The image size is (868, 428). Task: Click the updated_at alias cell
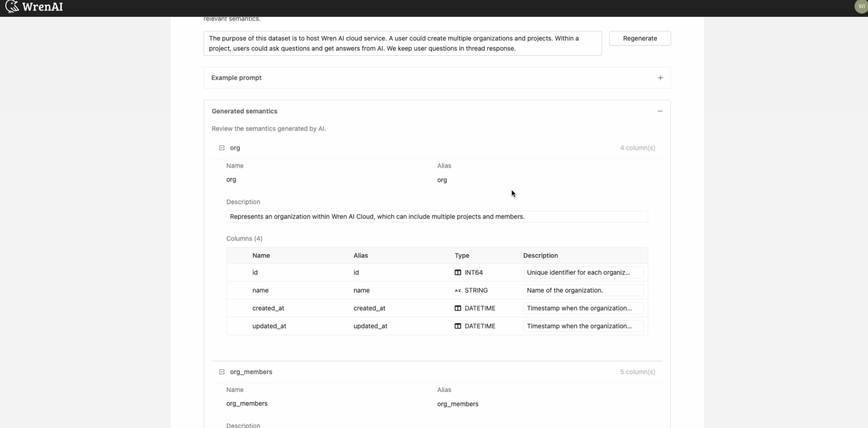[x=370, y=326]
